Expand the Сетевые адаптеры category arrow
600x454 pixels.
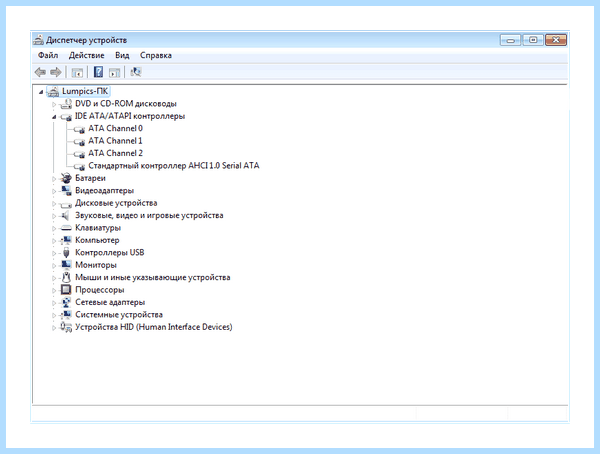[54, 303]
